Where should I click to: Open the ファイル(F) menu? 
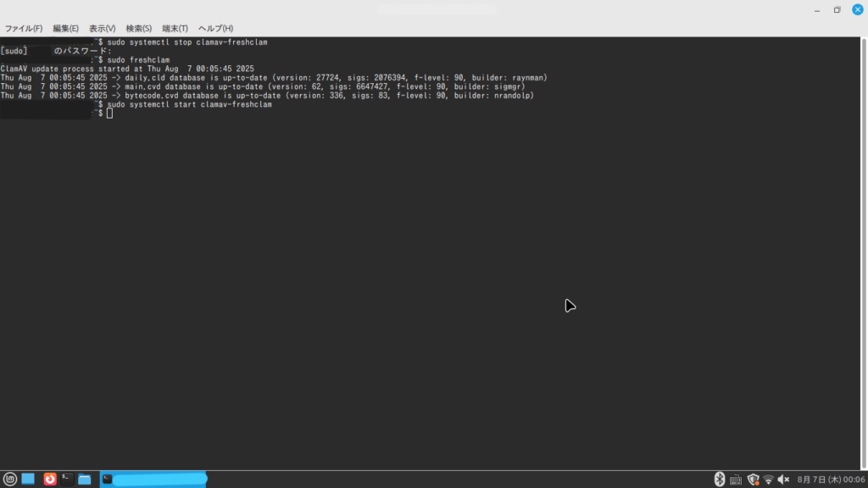(24, 28)
